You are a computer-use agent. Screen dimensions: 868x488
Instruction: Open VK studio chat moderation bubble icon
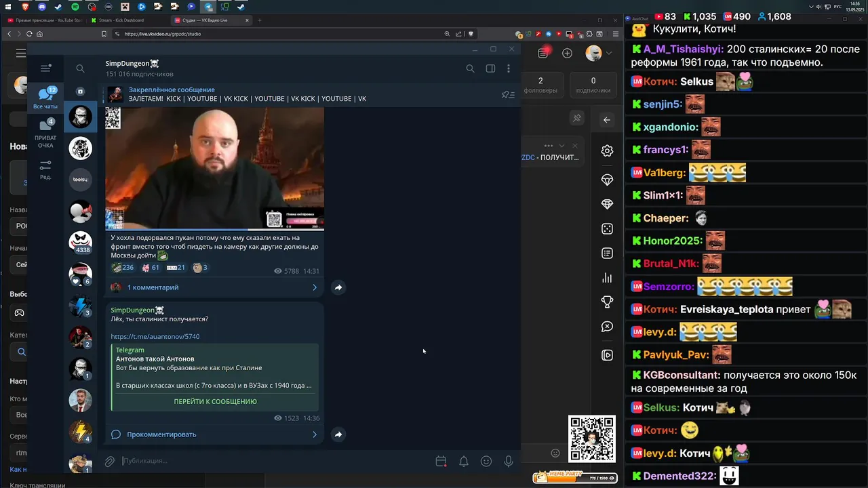(x=607, y=327)
